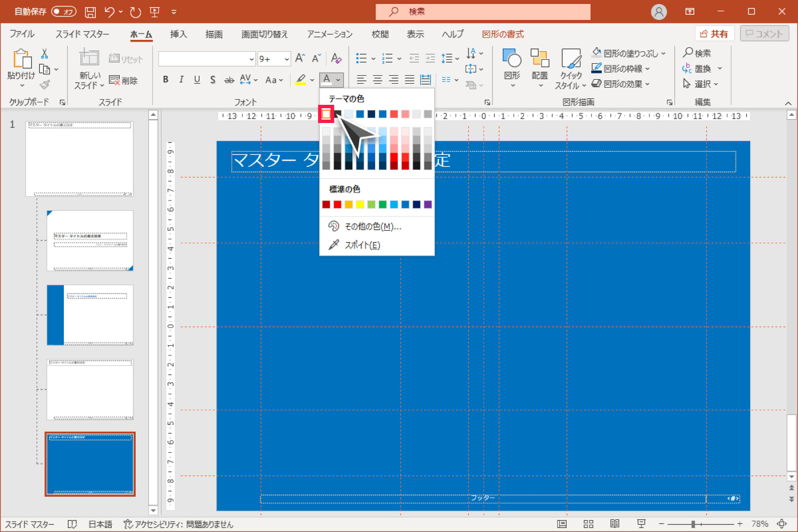Justify text alignment icon

click(x=409, y=80)
